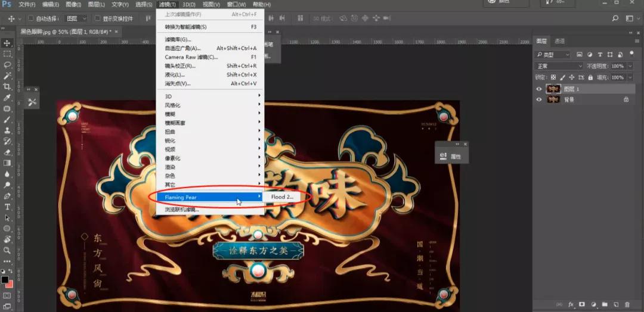644x312 pixels.
Task: Toggle the 显示变换控件 checkbox
Action: 97,18
